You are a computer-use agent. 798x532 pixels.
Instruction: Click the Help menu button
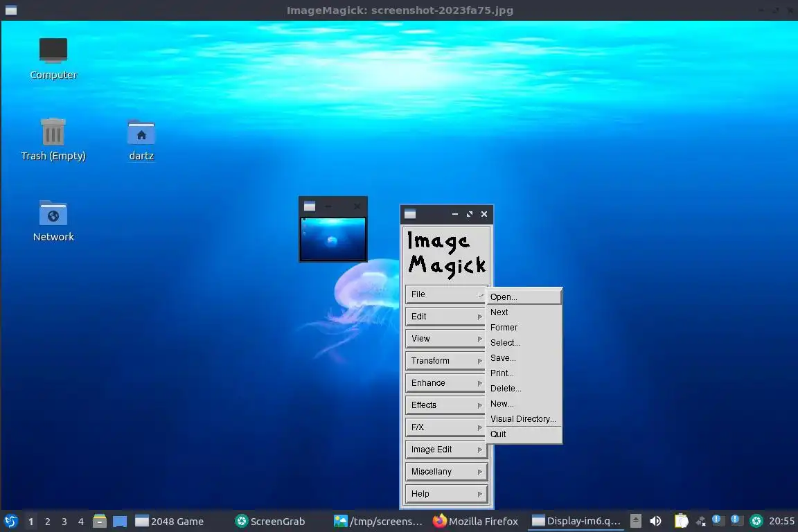pyautogui.click(x=446, y=494)
